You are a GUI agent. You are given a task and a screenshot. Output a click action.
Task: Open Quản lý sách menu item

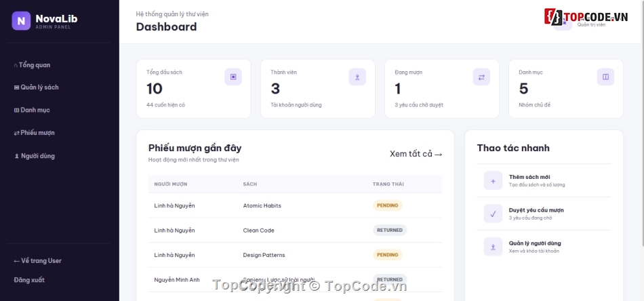(x=36, y=87)
